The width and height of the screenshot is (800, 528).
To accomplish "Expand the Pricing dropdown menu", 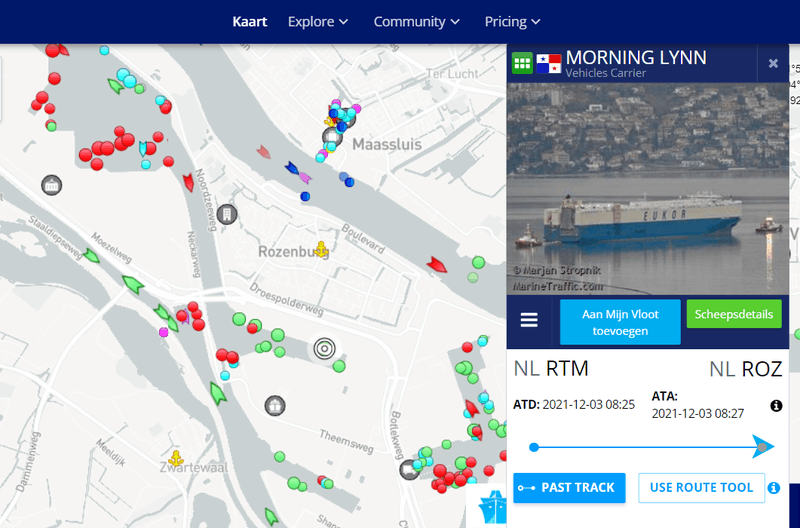I will pos(512,22).
